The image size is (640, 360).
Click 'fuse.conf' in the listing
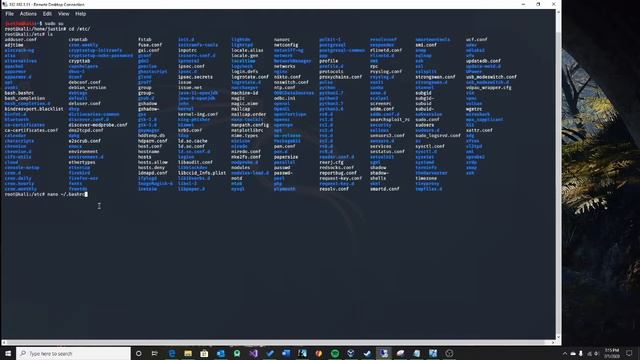pyautogui.click(x=150, y=45)
